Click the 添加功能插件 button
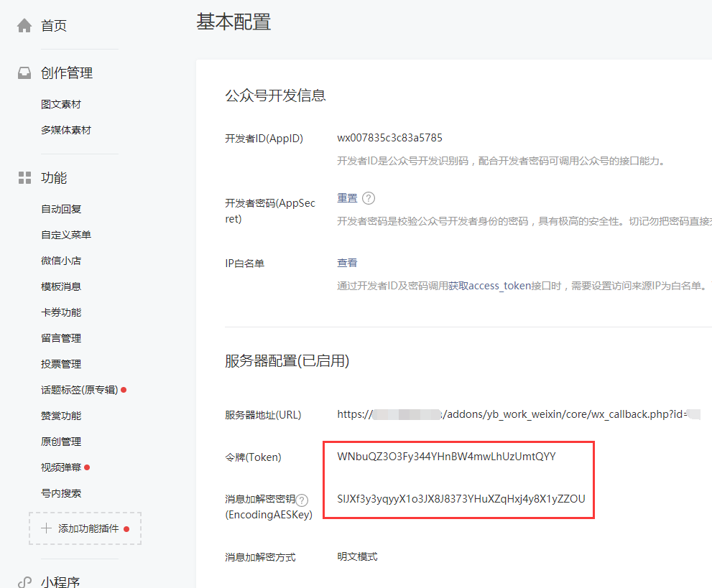Image resolution: width=712 pixels, height=588 pixels. (x=85, y=528)
